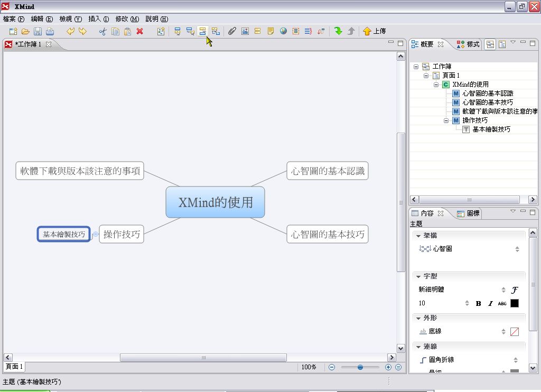Open the 編輯 menu
The image size is (541, 392).
(x=42, y=19)
